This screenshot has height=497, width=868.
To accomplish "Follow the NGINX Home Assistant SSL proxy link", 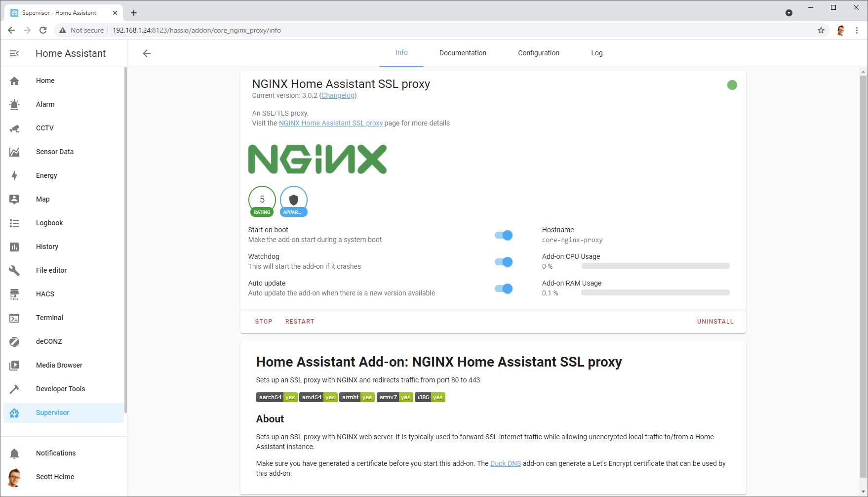I will pyautogui.click(x=331, y=123).
